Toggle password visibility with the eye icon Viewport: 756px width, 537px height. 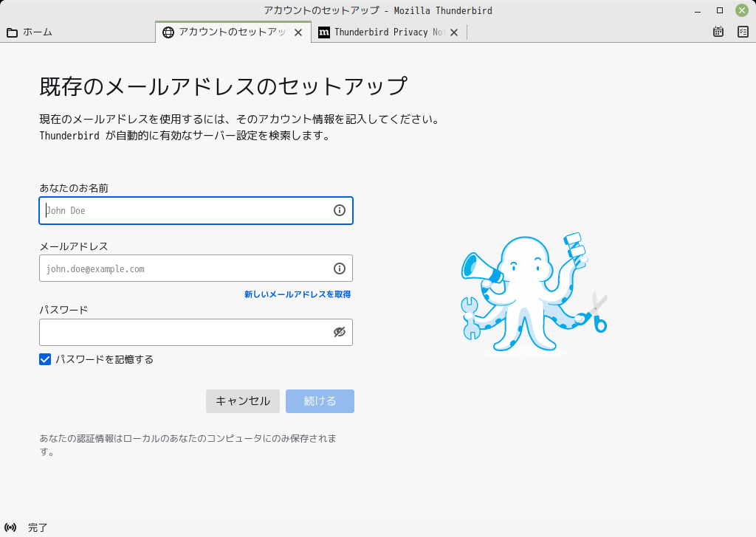pos(340,332)
